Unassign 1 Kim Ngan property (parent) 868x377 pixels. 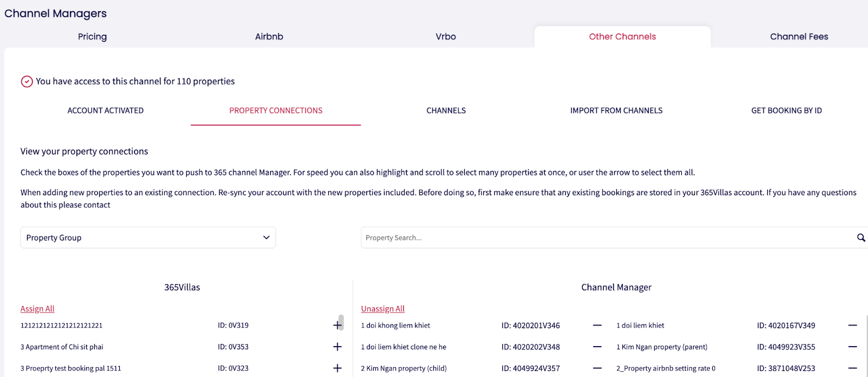tap(853, 347)
